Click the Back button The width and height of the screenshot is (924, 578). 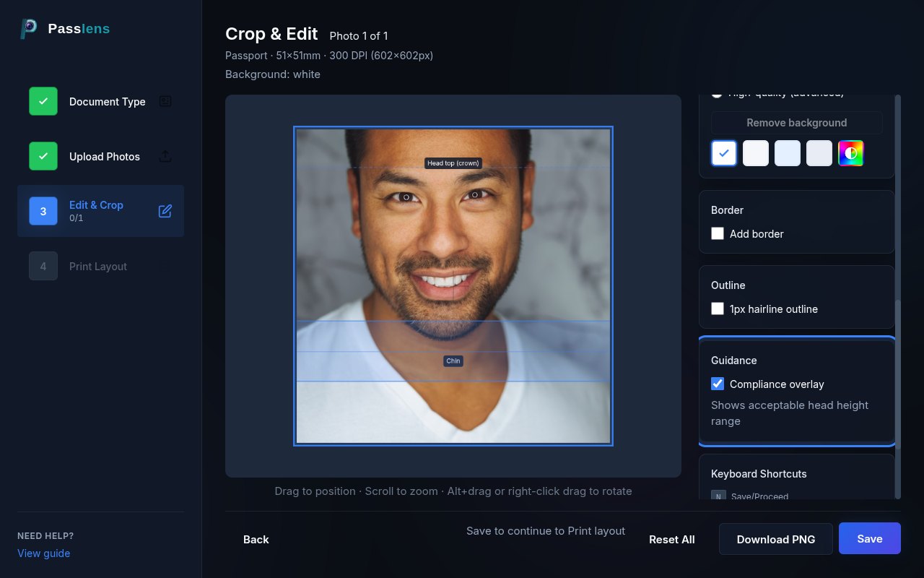pos(256,539)
